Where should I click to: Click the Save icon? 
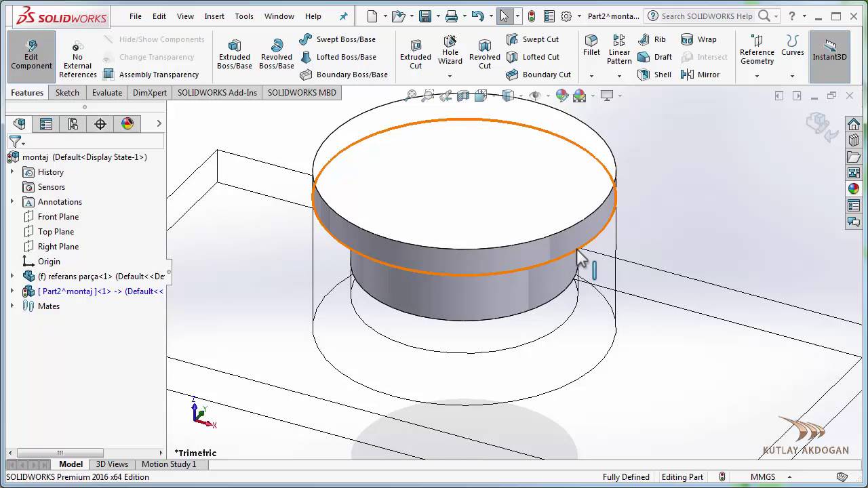click(425, 16)
